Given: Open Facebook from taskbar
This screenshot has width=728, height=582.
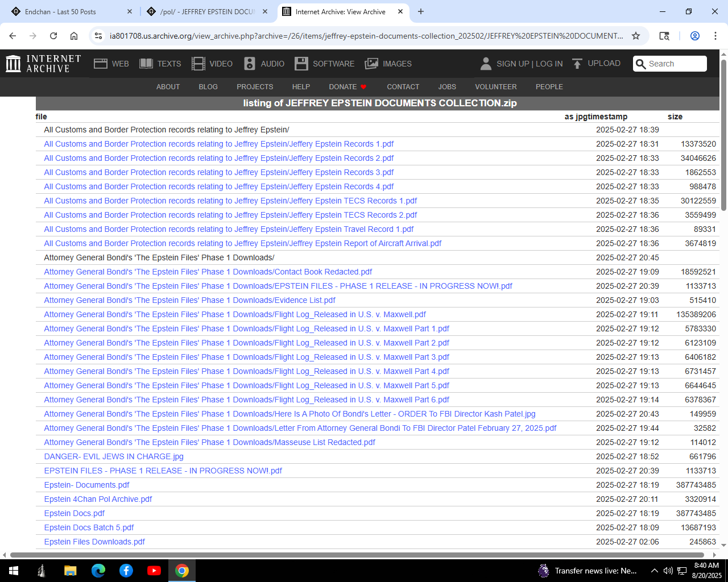Looking at the screenshot, I should click(126, 571).
